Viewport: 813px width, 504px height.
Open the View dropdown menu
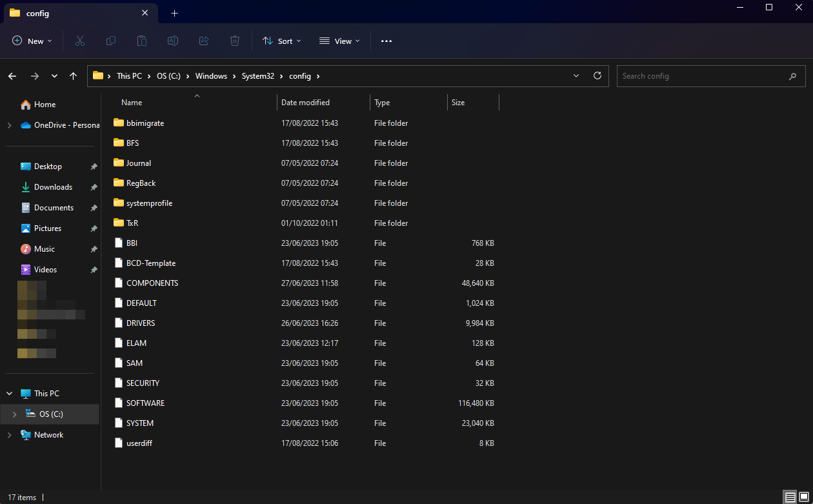pyautogui.click(x=340, y=41)
